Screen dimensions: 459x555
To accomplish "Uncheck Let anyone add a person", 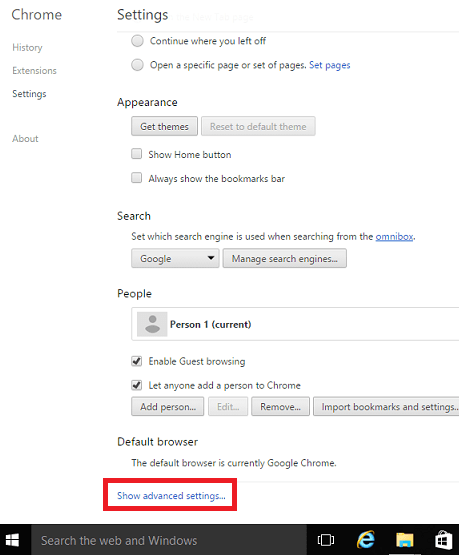I will coord(137,385).
